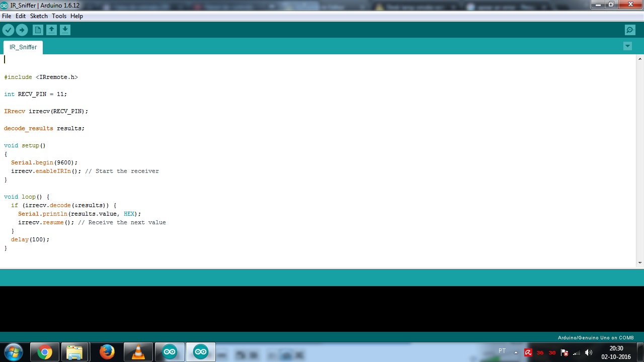644x362 pixels.
Task: Click the 'void setup()' line
Action: [25, 145]
